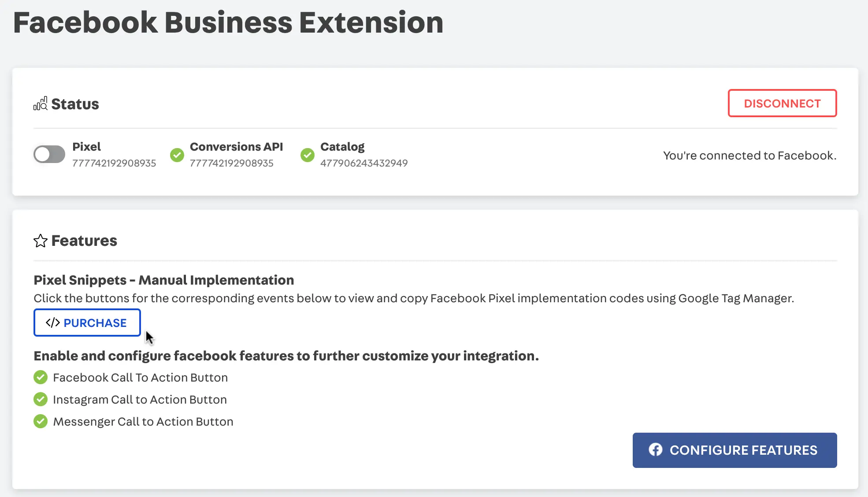Click the Features star icon
Viewport: 868px width, 497px height.
40,241
